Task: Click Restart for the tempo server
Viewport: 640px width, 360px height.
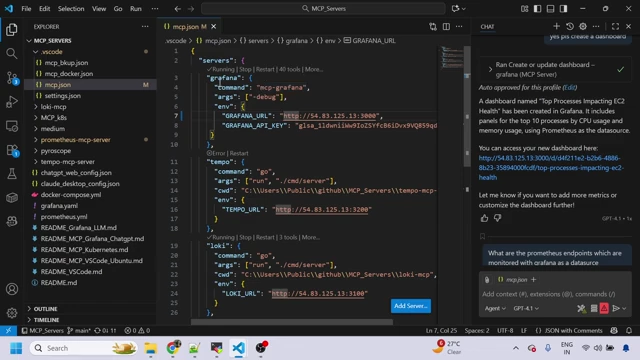Action: click(x=239, y=153)
